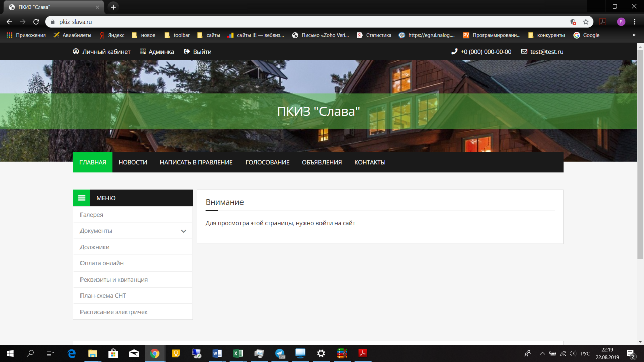The height and width of the screenshot is (362, 644).
Task: Expand hidden system tray icons
Action: [542, 353]
